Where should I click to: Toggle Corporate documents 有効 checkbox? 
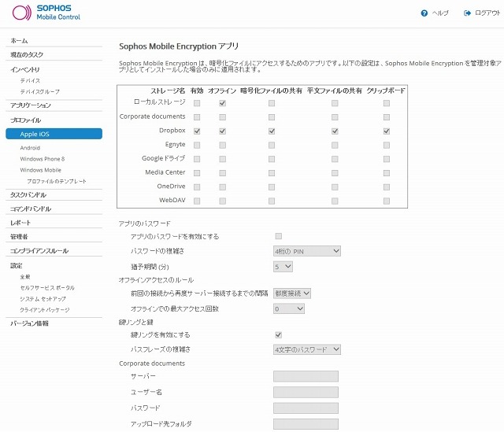click(x=197, y=117)
